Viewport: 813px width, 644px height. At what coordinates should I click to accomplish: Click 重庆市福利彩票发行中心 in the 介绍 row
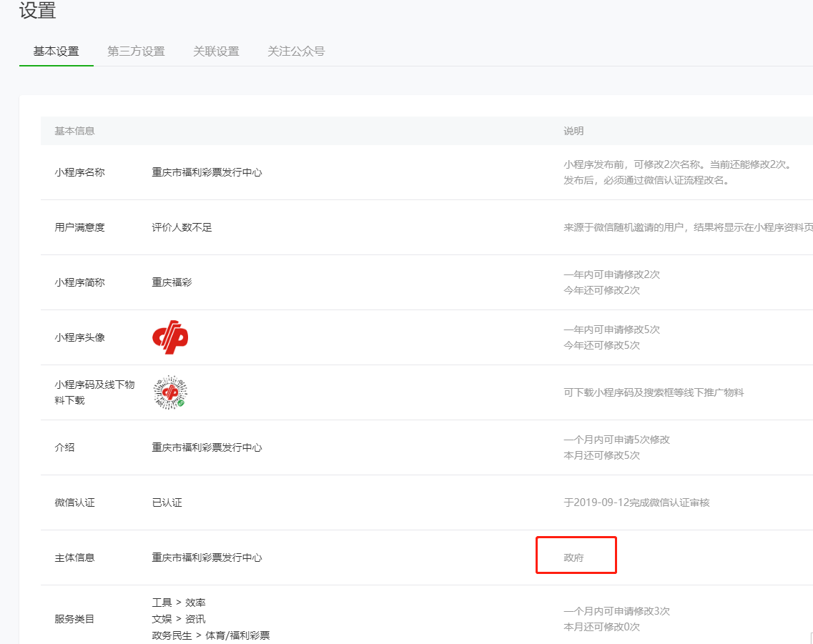207,447
